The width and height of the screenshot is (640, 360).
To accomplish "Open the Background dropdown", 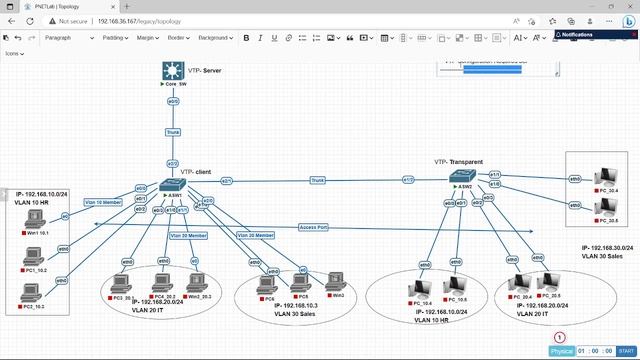I will 216,38.
